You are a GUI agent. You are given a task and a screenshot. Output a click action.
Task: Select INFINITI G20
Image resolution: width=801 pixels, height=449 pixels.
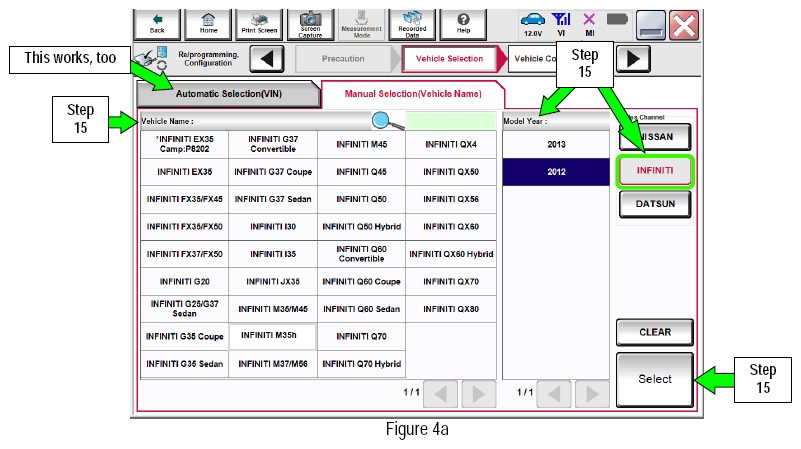point(184,282)
